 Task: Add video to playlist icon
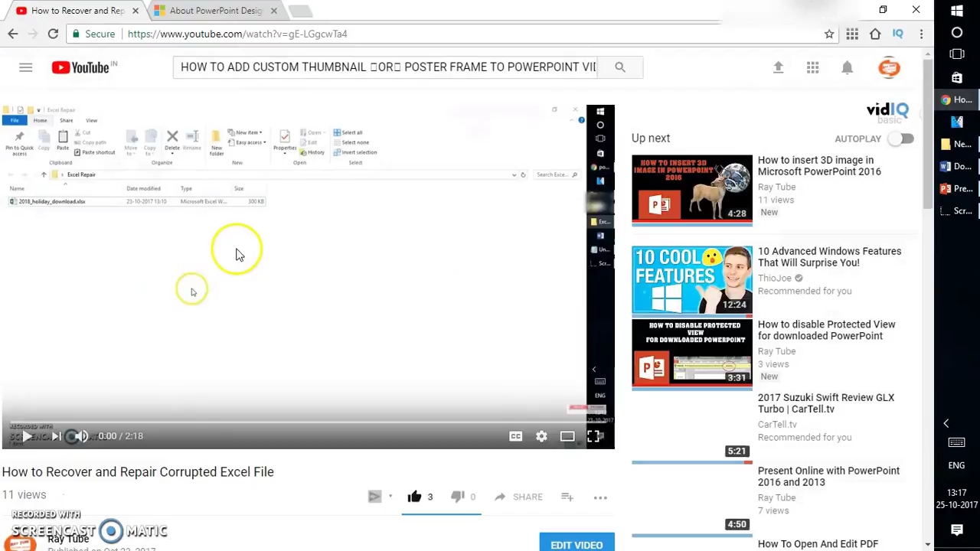[x=567, y=497]
